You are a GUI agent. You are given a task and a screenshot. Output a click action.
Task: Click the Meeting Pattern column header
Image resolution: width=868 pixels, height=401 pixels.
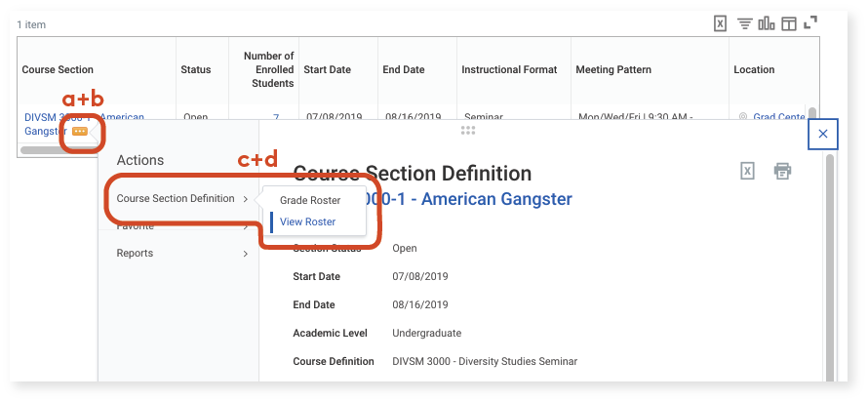(x=613, y=70)
